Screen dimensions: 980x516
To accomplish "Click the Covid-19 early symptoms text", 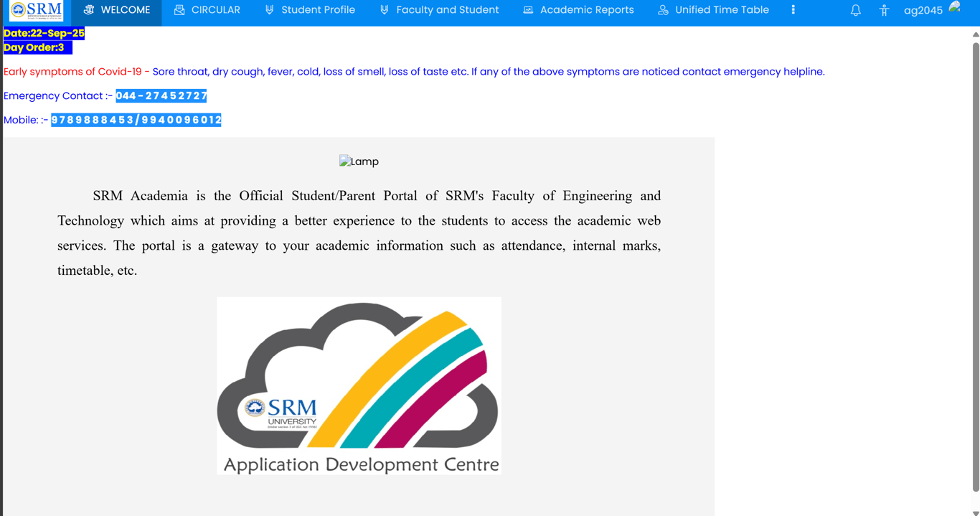I will click(x=414, y=72).
